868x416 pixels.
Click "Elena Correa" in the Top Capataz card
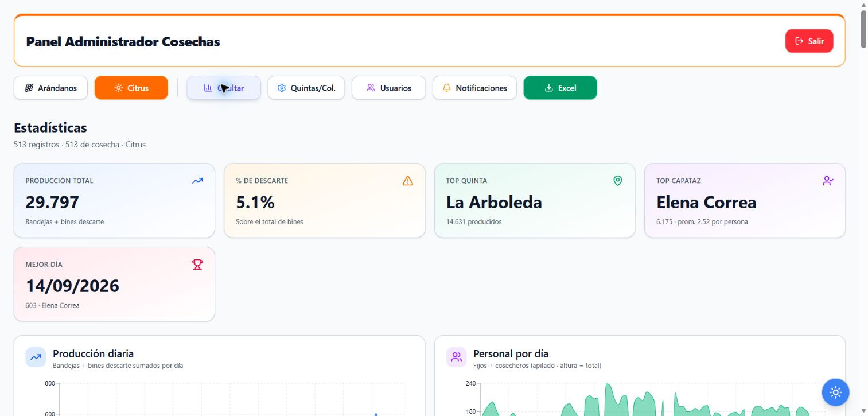[x=706, y=203]
